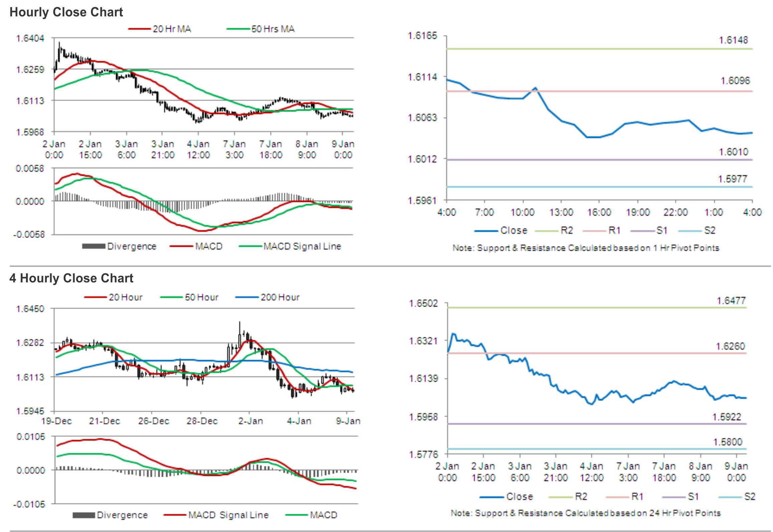Click the 1.6012 axis value on pivot chart

click(422, 159)
